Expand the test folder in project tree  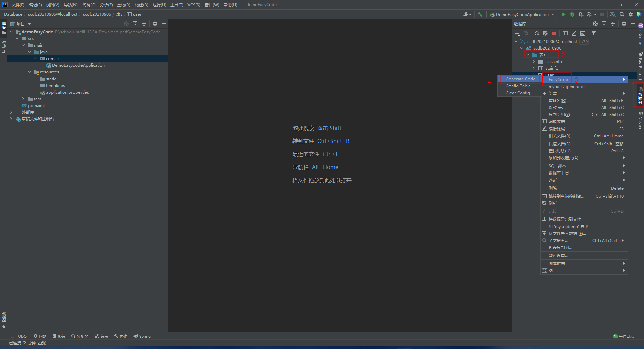[x=23, y=99]
